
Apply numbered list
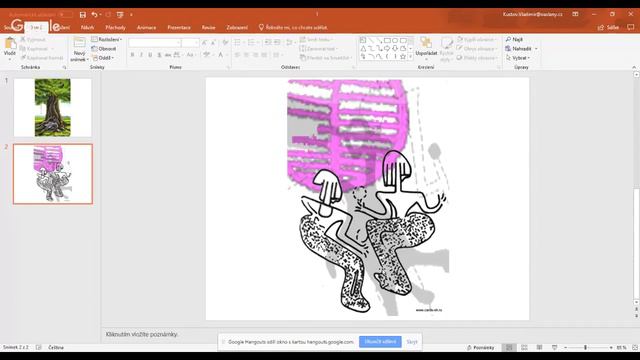pos(251,42)
